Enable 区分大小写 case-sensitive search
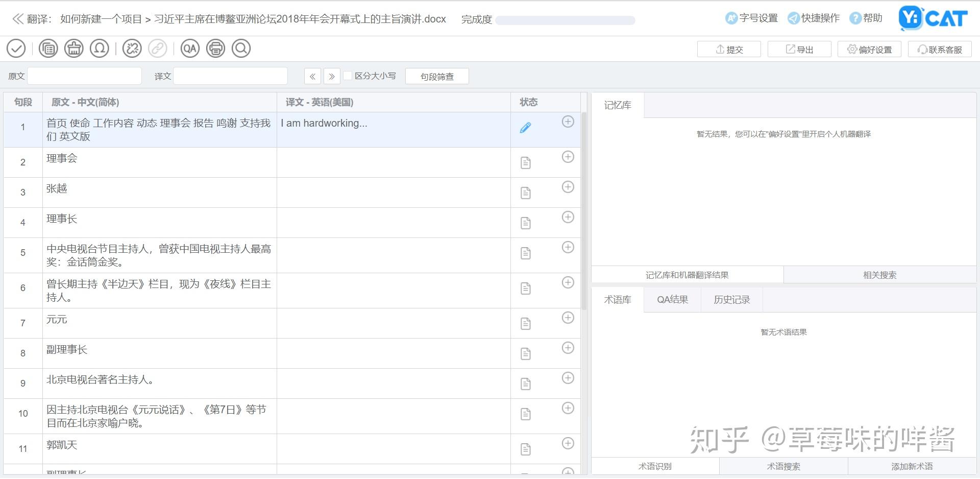 pyautogui.click(x=347, y=76)
